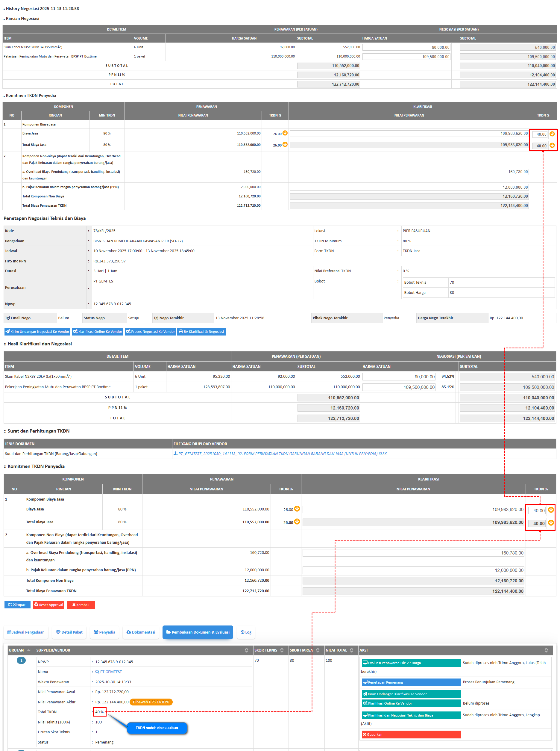Click the 'Dibawah HPS 14.81%' orange badge
The width and height of the screenshot is (560, 751).
pyautogui.click(x=151, y=702)
